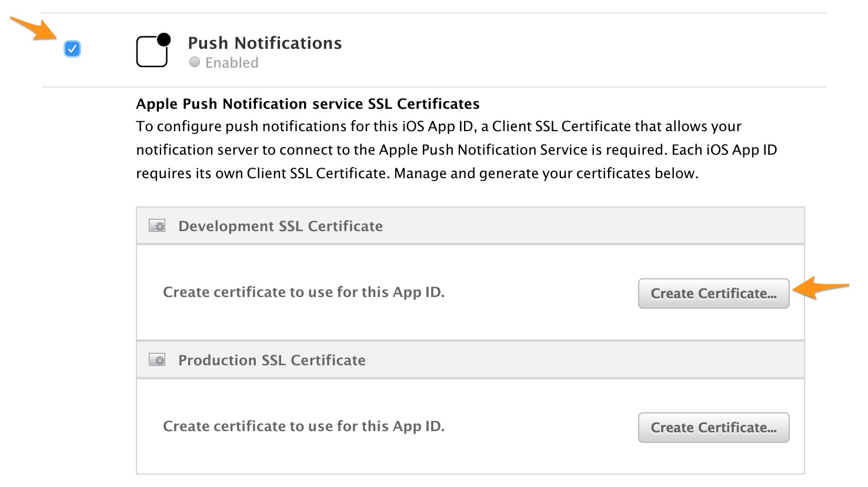The image size is (868, 487).
Task: Click the Push Notifications badge icon
Action: pyautogui.click(x=153, y=51)
